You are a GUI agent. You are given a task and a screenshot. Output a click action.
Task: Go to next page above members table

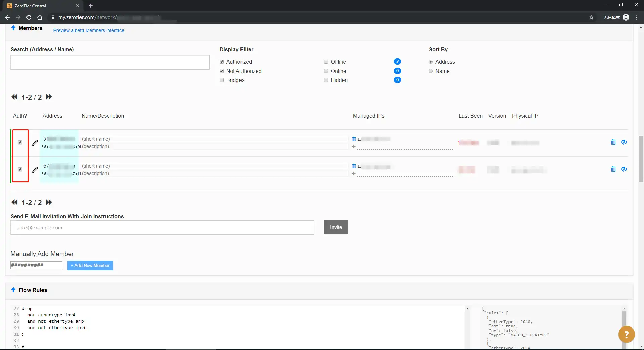point(49,97)
